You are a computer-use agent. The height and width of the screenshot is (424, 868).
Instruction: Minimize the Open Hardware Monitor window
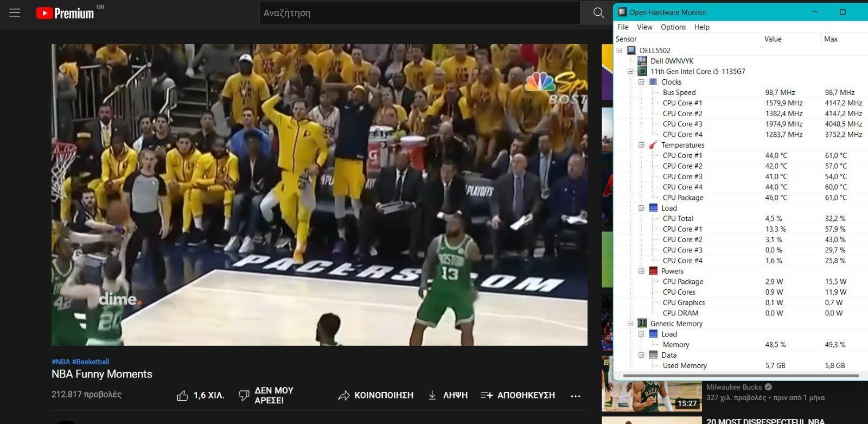point(815,12)
